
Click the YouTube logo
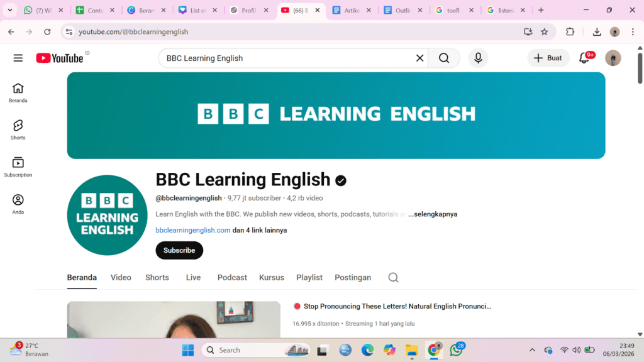(x=60, y=58)
